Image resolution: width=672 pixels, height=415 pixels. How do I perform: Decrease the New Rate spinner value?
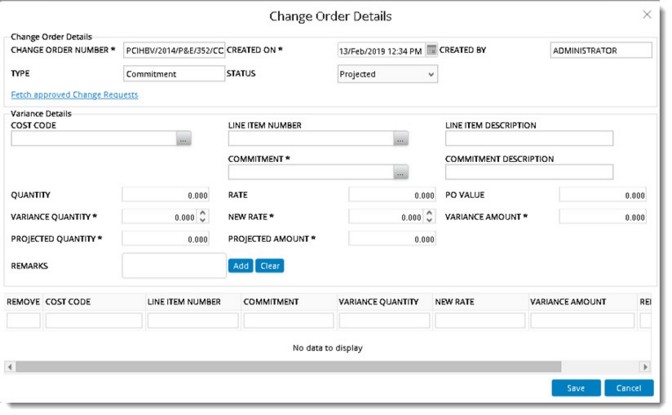click(x=430, y=220)
